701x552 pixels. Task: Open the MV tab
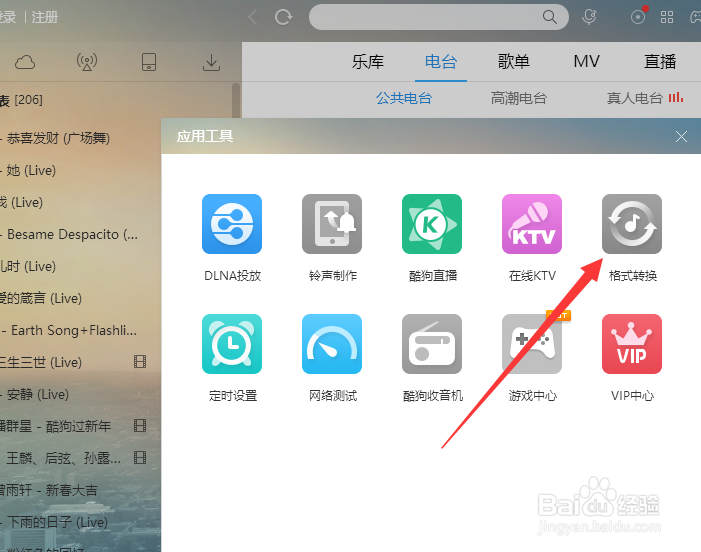(x=587, y=61)
